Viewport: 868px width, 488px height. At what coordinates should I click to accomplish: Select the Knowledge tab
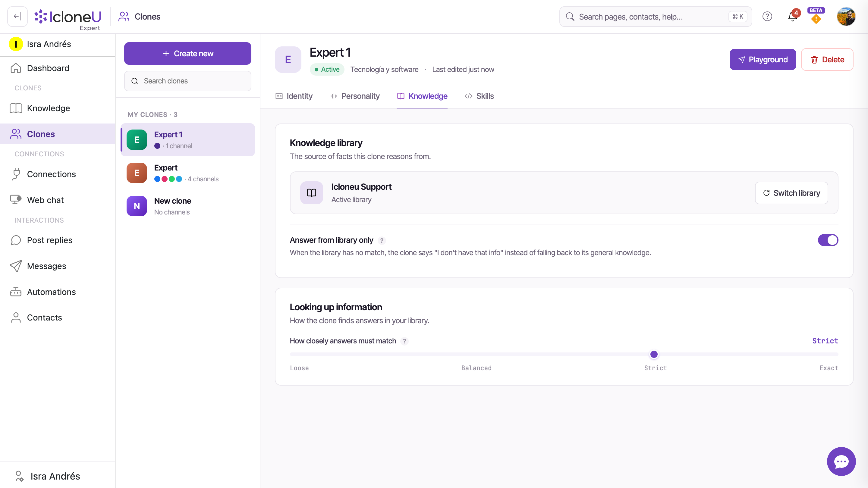tap(422, 96)
